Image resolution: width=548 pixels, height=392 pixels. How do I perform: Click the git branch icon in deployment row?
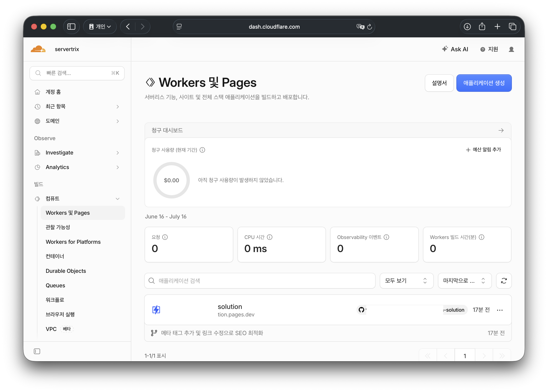click(154, 333)
